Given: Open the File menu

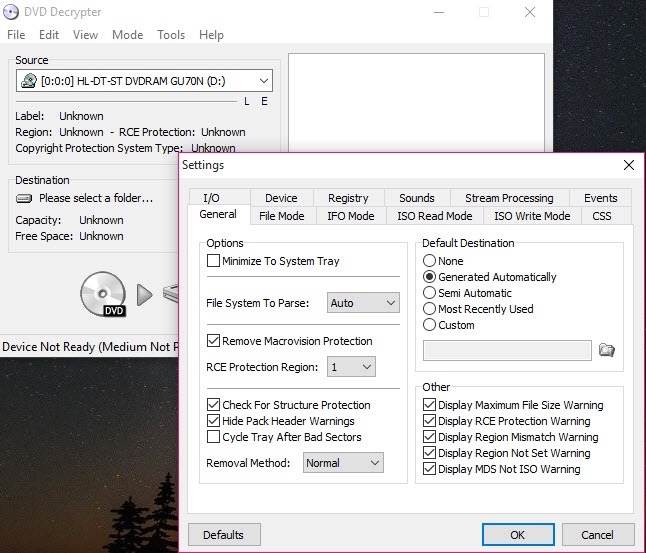Looking at the screenshot, I should click(16, 35).
